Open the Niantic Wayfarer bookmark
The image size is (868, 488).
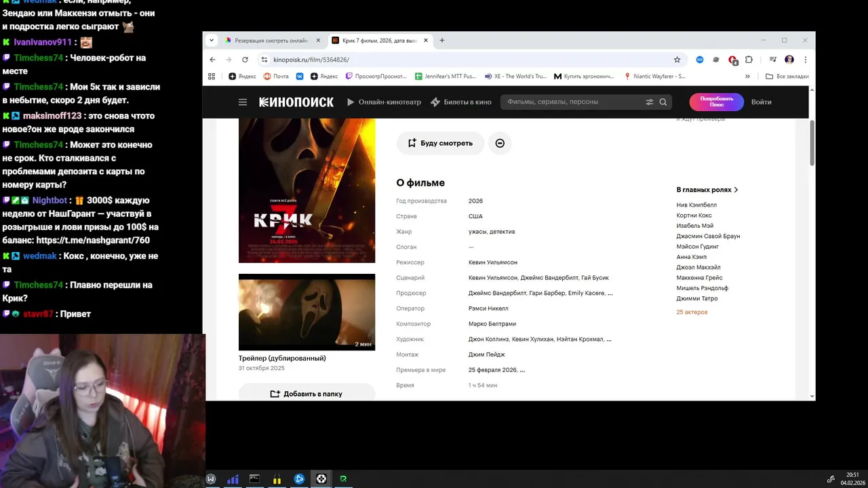(x=654, y=77)
